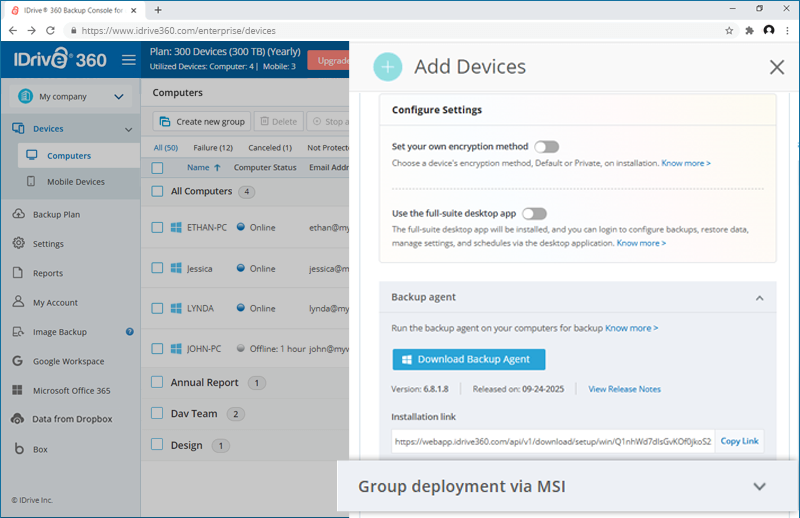Open Data from Dropbox in the sidebar

coord(72,419)
